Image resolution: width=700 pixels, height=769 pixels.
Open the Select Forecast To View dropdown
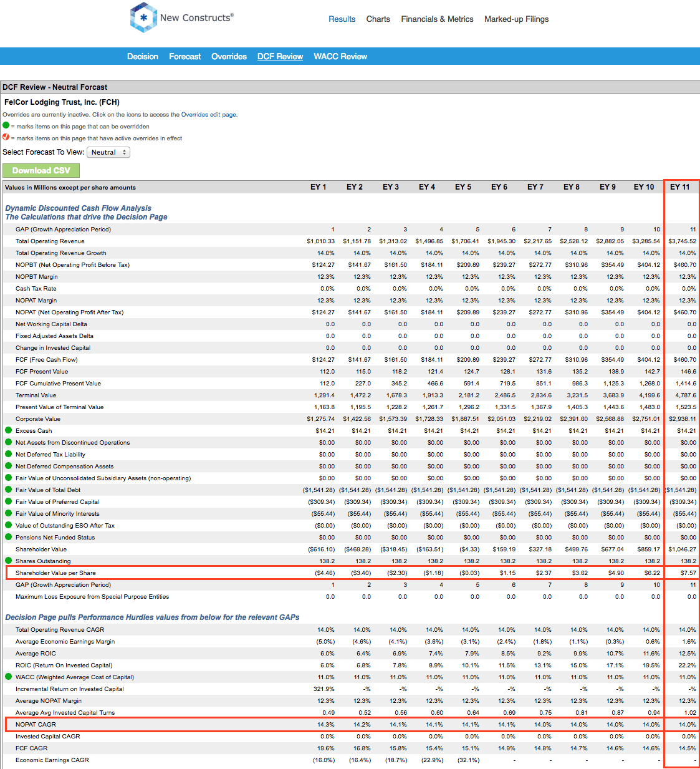point(108,152)
